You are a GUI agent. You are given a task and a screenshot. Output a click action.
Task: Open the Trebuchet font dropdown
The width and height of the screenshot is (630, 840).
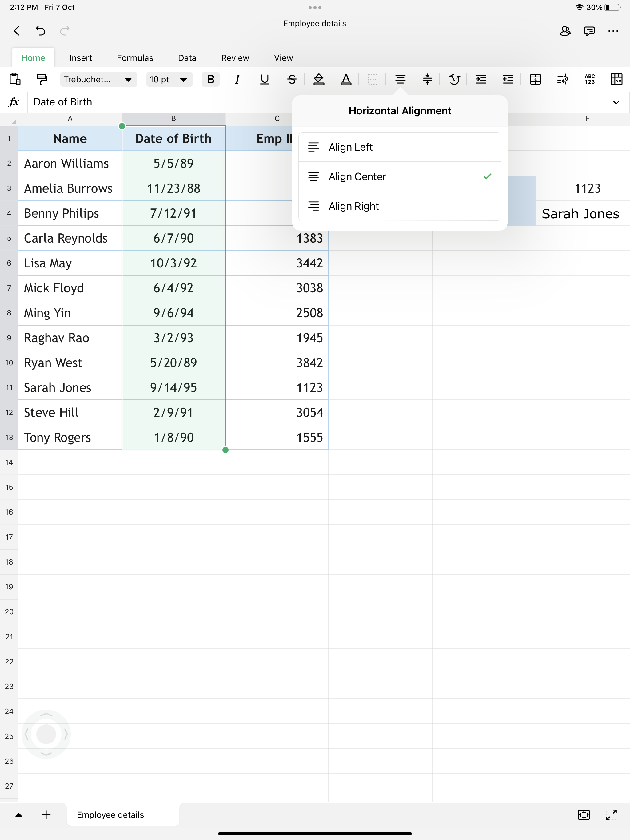point(98,79)
